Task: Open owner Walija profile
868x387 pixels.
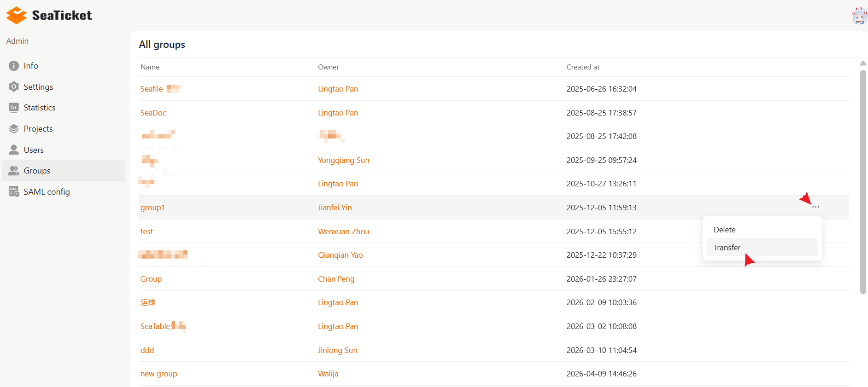Action: pos(328,374)
